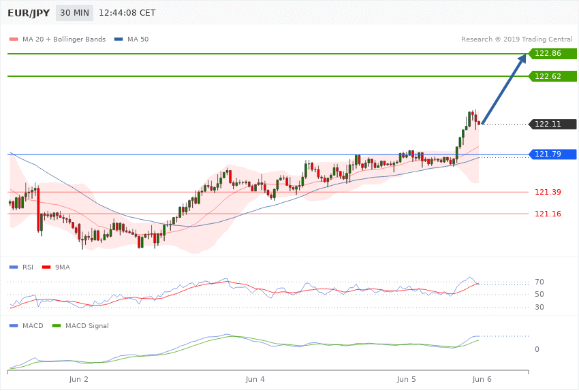Click the RSI 30 level label
Image resolution: width=579 pixels, height=392 pixels.
click(539, 307)
